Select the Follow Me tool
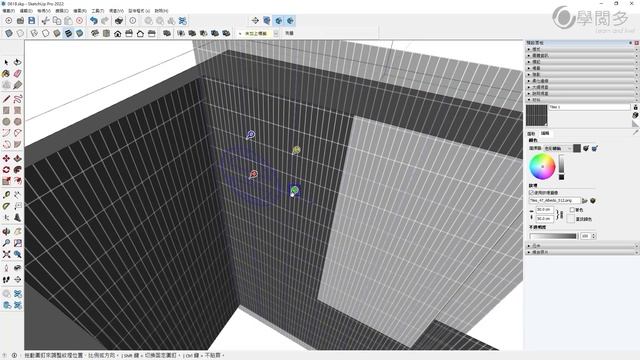 tap(17, 170)
